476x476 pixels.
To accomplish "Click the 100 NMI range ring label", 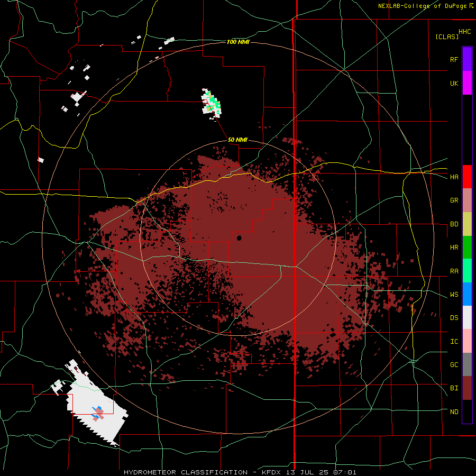I will coord(238,42).
